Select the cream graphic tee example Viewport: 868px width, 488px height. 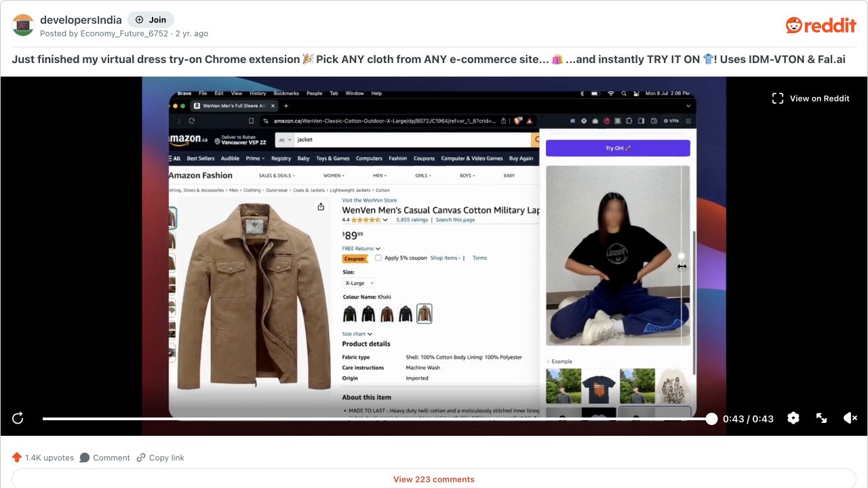pyautogui.click(x=673, y=386)
